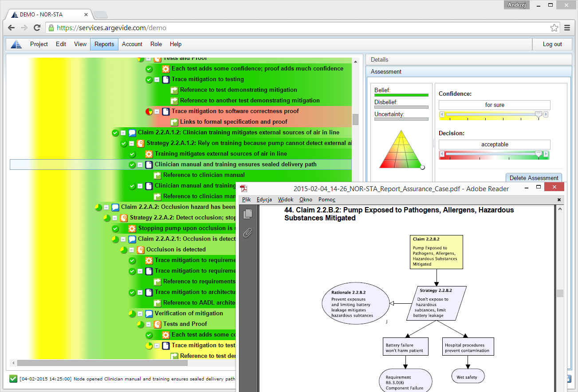Click the opinion triangle marker point
Viewport: 578px width, 392px height.
(x=422, y=167)
